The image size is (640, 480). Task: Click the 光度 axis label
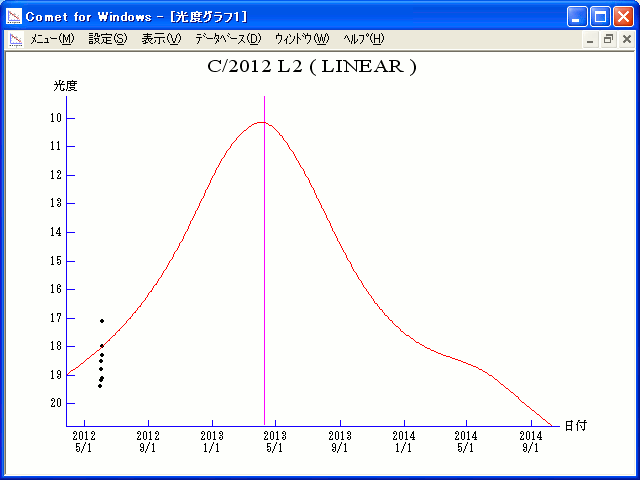coord(65,86)
